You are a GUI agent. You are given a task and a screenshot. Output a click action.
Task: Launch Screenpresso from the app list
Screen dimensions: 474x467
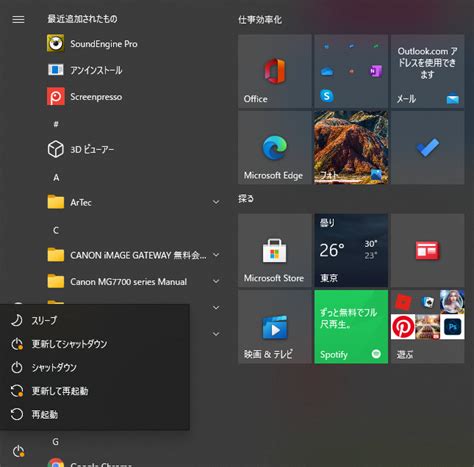coord(133,97)
